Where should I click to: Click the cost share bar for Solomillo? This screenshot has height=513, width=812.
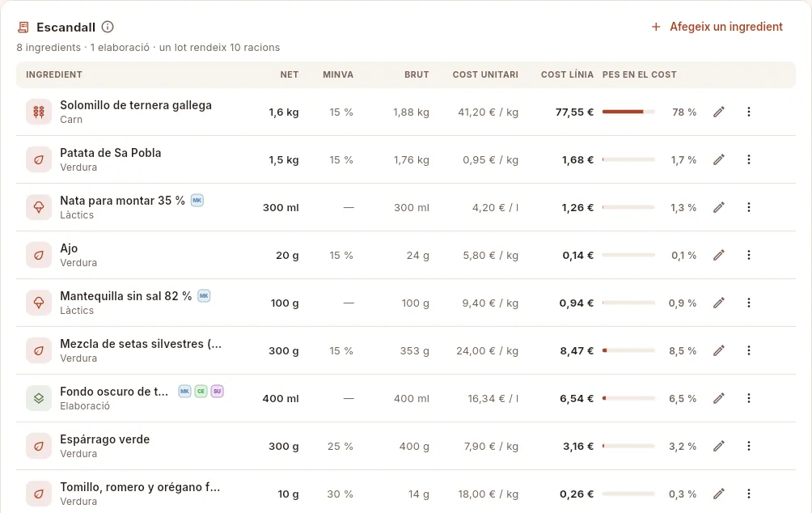coord(628,112)
